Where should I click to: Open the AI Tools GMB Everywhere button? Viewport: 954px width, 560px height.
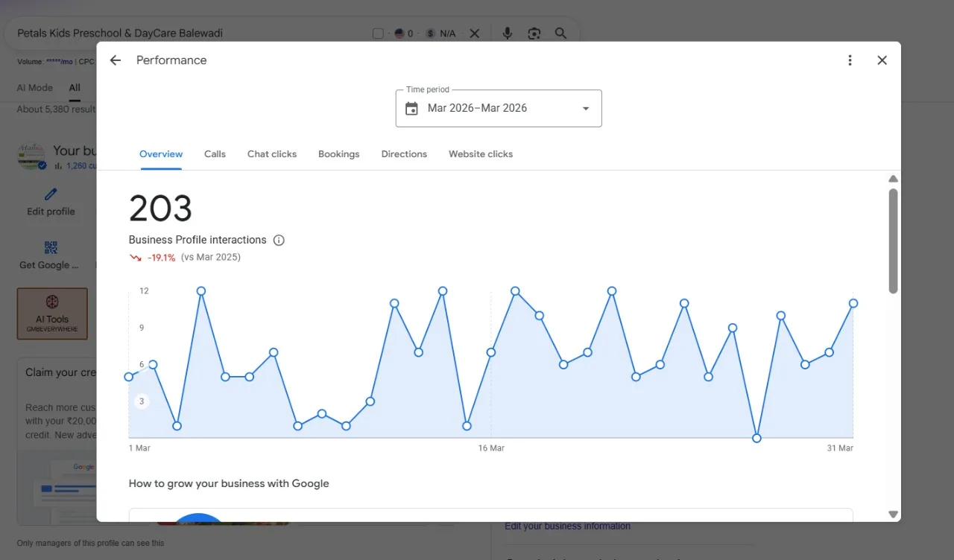coord(52,314)
